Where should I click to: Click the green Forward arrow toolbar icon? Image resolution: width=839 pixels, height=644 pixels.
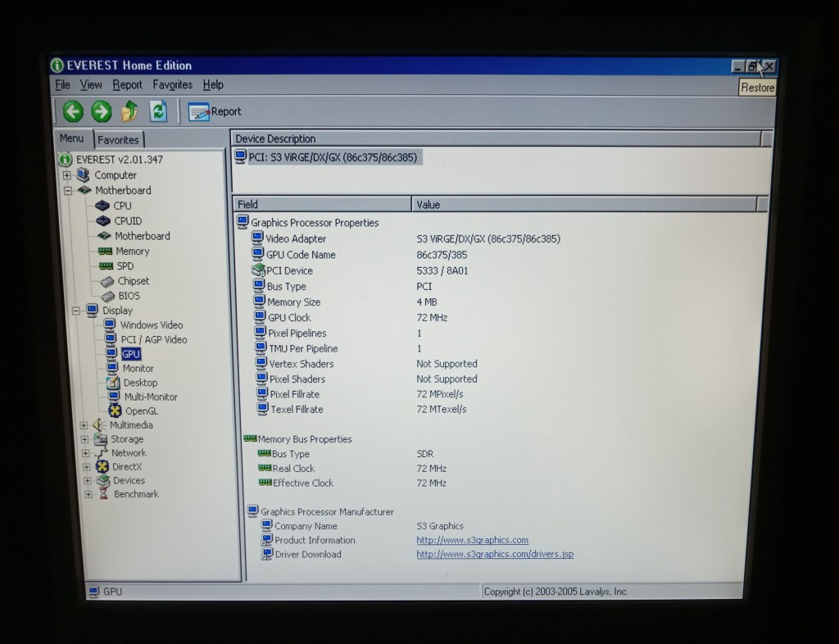[x=101, y=111]
